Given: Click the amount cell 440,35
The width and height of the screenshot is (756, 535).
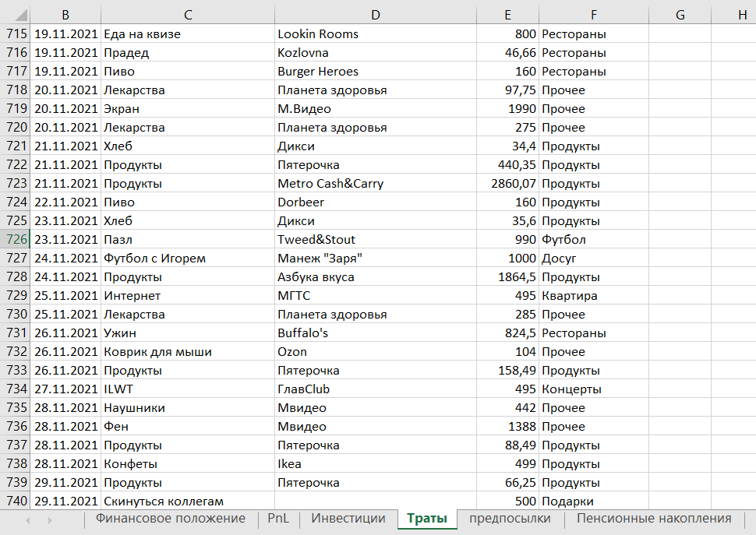Looking at the screenshot, I should click(x=507, y=164).
